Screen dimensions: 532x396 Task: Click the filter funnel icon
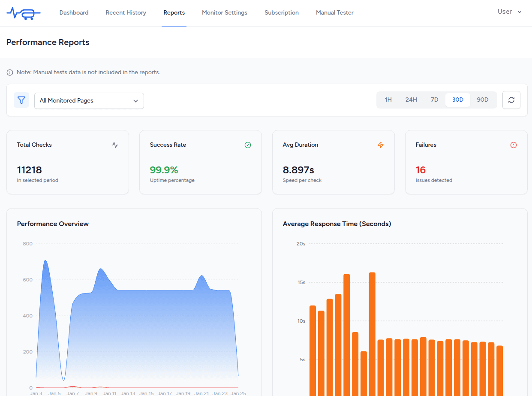tap(21, 100)
